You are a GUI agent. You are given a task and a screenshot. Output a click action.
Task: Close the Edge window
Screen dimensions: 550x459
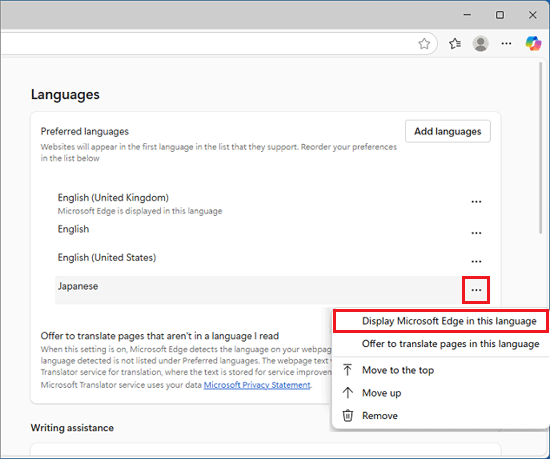click(532, 15)
